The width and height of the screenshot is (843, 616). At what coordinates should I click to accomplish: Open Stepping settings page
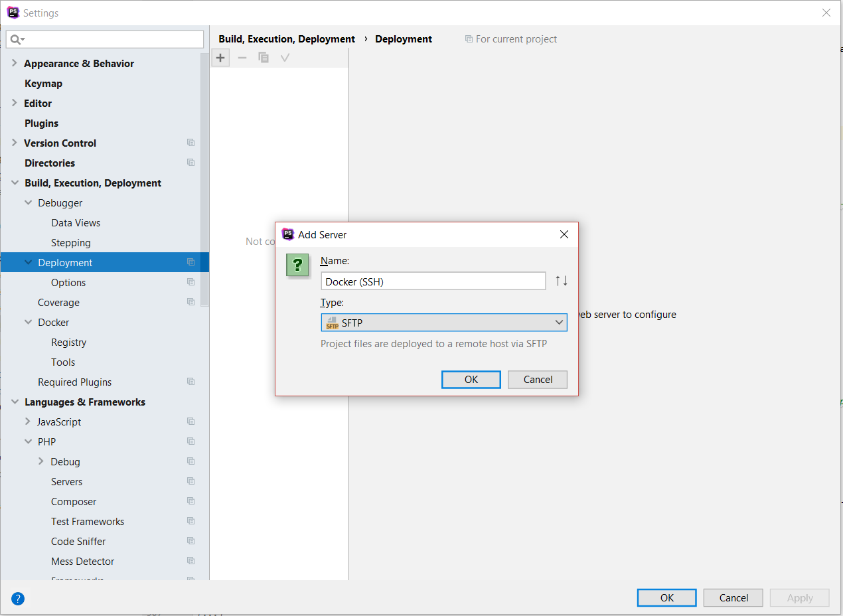70,242
